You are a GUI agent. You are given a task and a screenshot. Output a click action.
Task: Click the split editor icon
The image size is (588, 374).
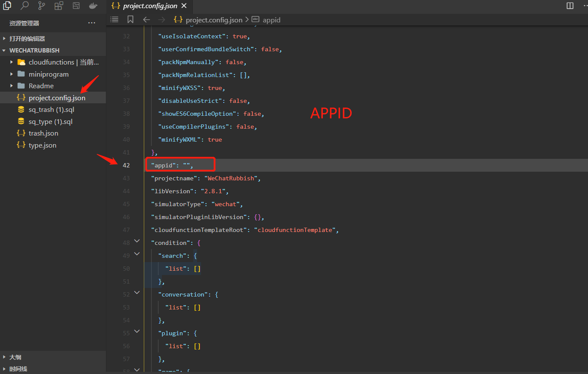[x=570, y=6]
